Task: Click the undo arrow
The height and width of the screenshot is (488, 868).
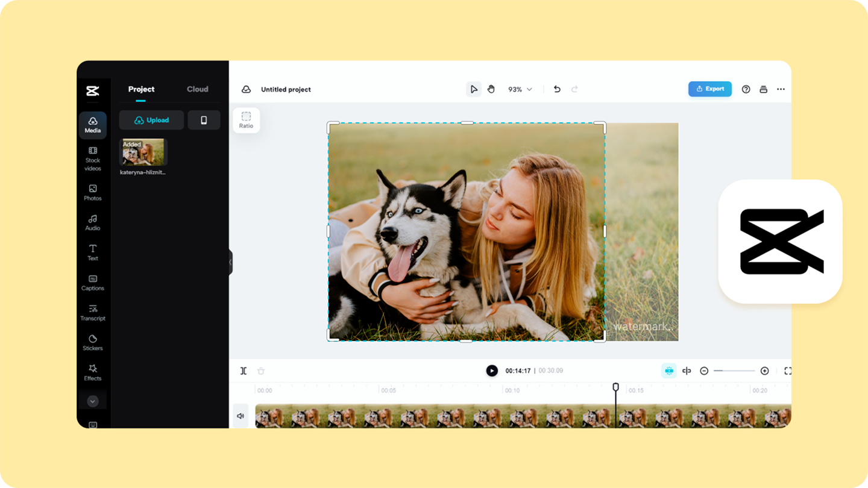Action: (x=557, y=89)
